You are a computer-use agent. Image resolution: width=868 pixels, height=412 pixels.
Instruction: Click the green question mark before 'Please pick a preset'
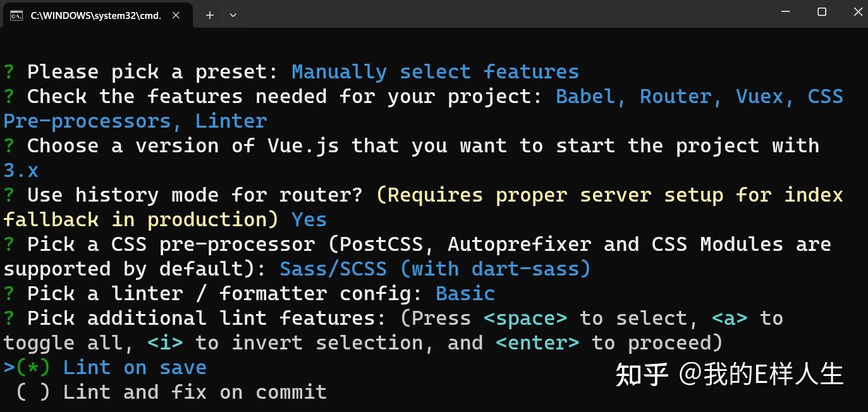click(9, 71)
